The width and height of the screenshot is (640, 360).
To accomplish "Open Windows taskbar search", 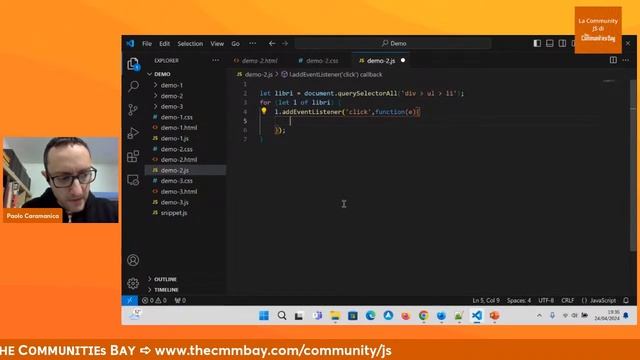I will pyautogui.click(x=282, y=316).
